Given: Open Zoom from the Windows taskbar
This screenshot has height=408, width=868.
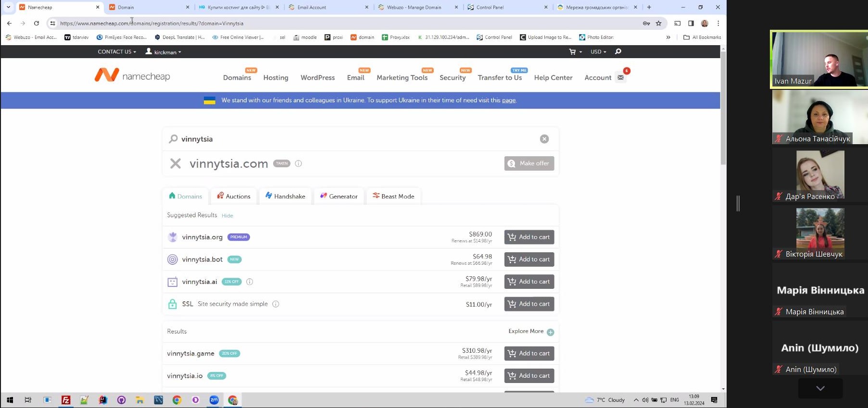Looking at the screenshot, I should [214, 400].
